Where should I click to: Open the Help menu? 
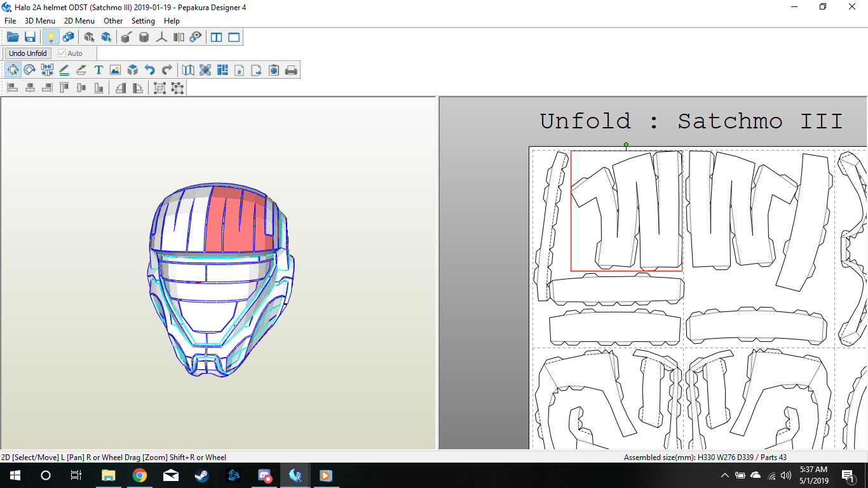point(172,21)
